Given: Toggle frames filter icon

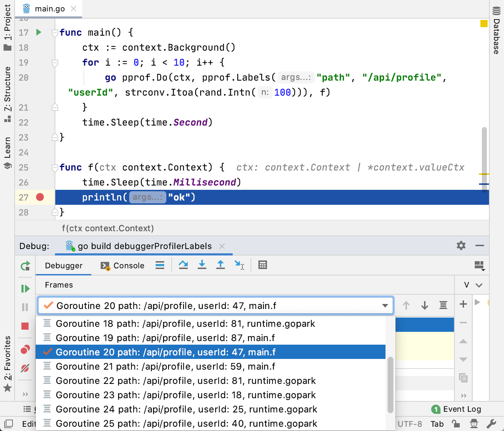Looking at the screenshot, I should [x=443, y=305].
